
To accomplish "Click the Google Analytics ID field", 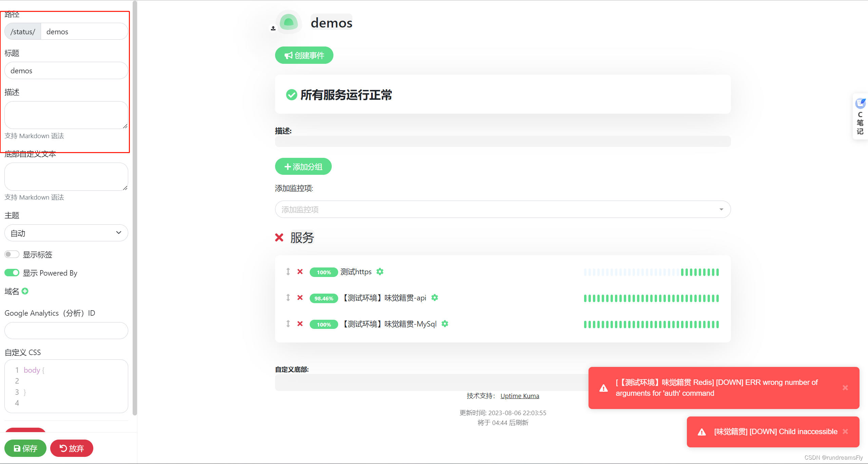I will click(x=66, y=331).
